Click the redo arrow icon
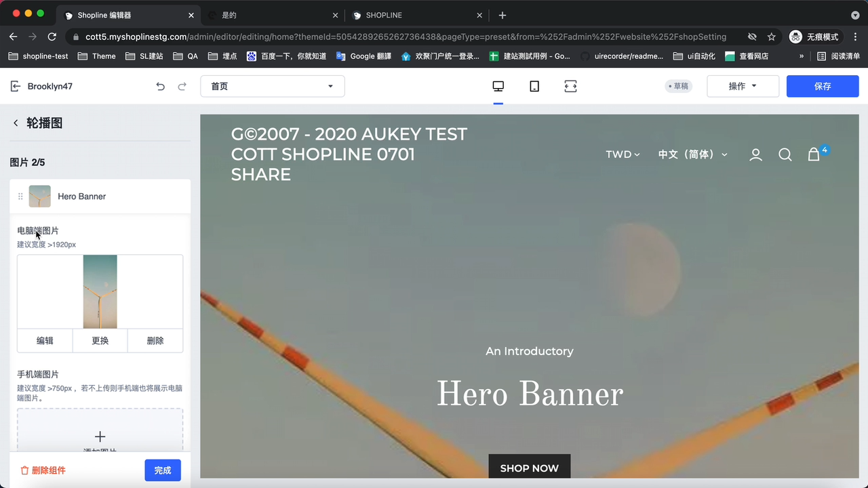Image resolution: width=868 pixels, height=488 pixels. click(x=182, y=86)
